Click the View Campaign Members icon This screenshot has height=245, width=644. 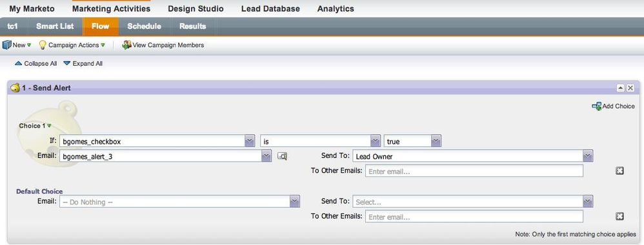[126, 44]
